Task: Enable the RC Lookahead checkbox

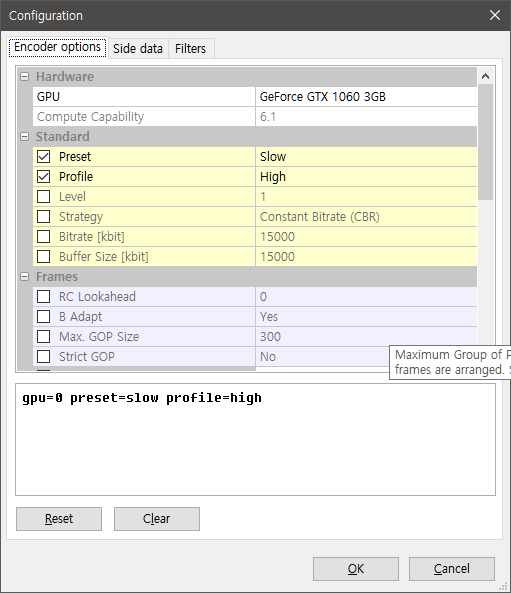Action: point(43,297)
